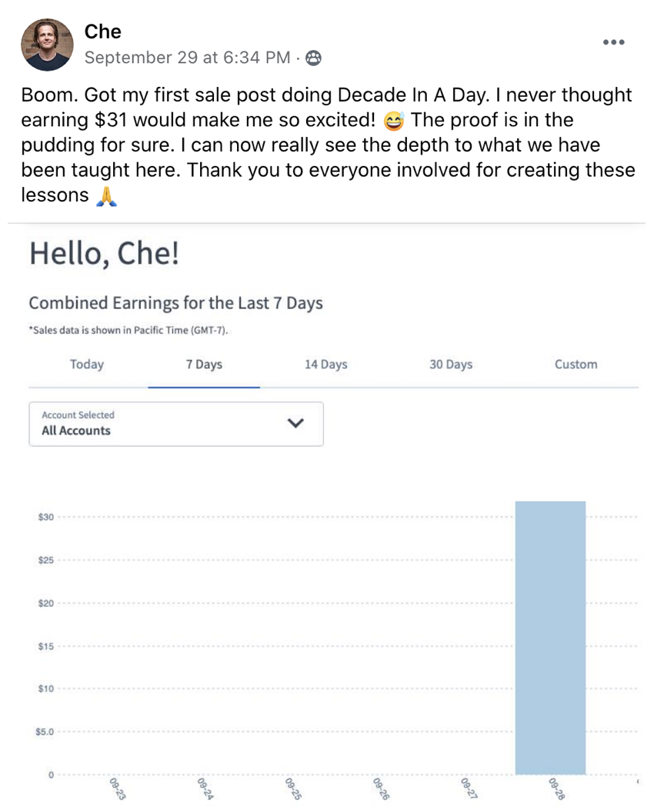
Task: Click the group audience icon beside timestamp
Action: tap(313, 58)
